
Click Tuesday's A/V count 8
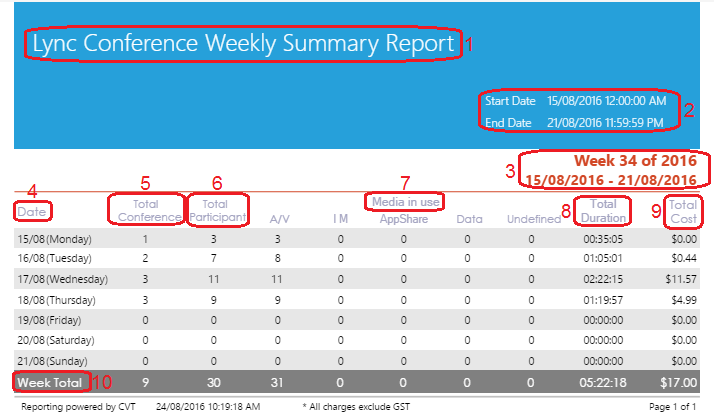277,258
